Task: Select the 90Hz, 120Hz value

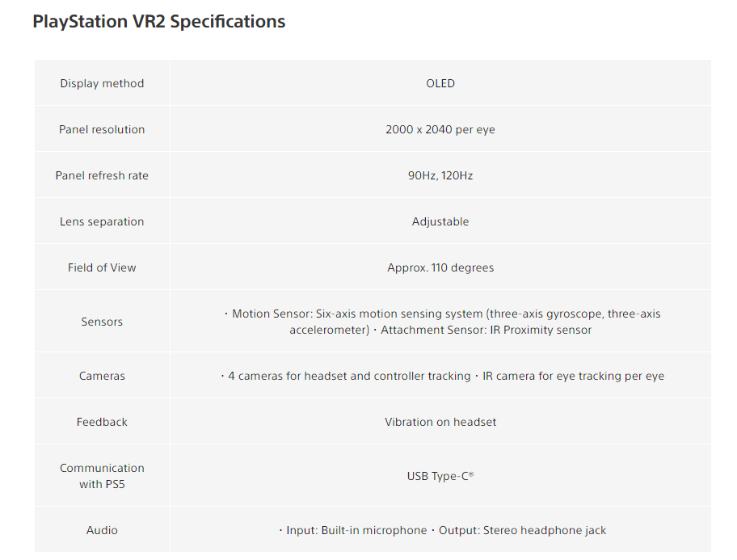Action: pos(440,175)
